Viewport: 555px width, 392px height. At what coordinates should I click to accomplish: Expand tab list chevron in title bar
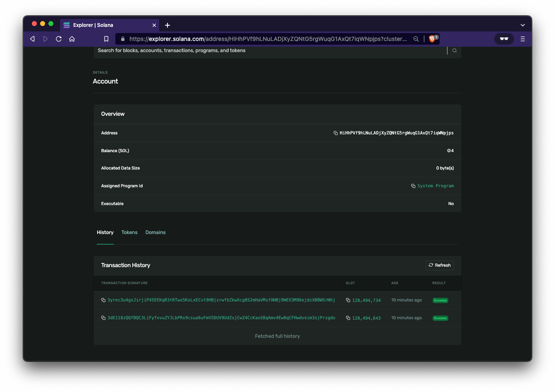coord(523,25)
